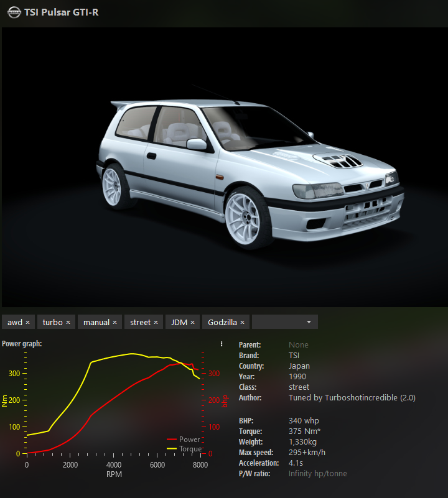Select the JDM tag label
Screen dimensions: 448x498
179,323
